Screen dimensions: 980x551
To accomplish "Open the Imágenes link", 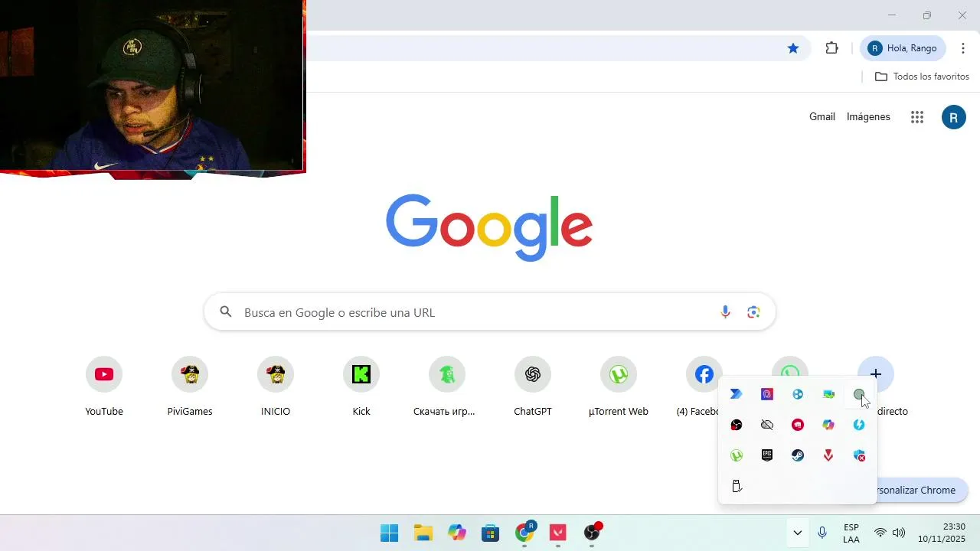I will [868, 117].
